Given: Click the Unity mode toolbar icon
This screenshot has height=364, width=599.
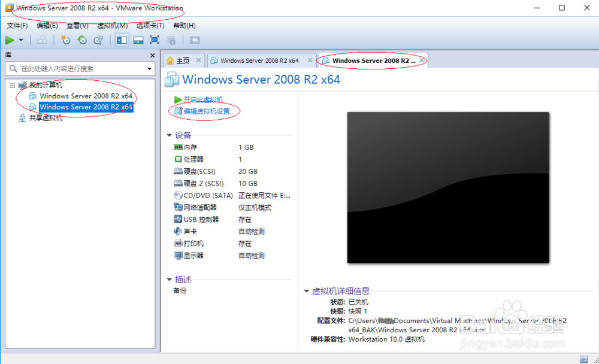Looking at the screenshot, I should (x=171, y=40).
